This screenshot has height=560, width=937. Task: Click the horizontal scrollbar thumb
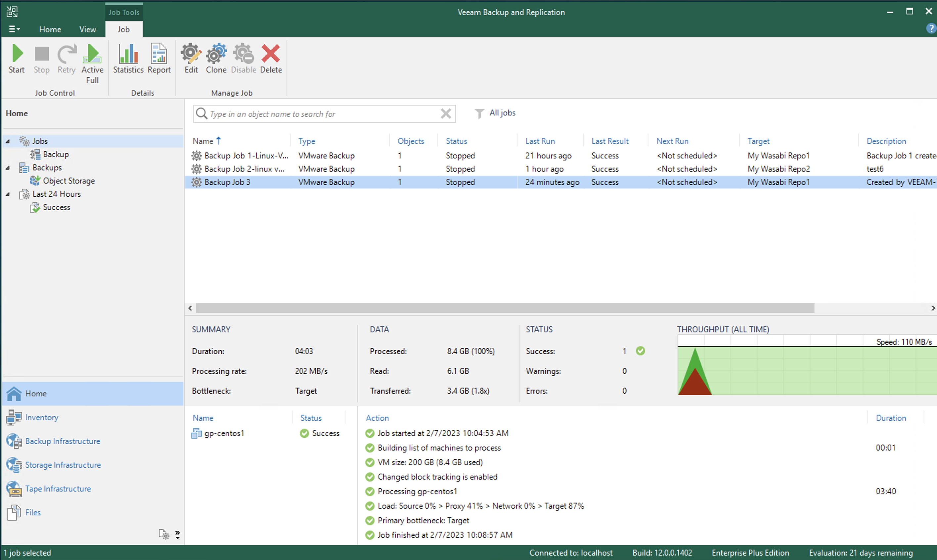pyautogui.click(x=505, y=308)
